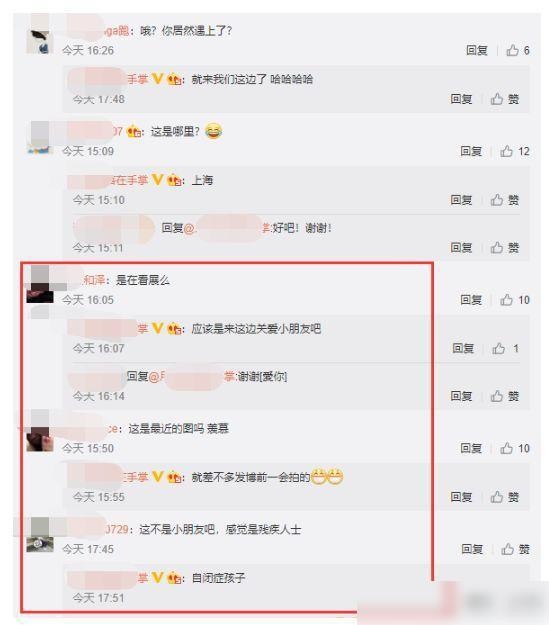Like the 17:45 comment about 残疾人士

coord(516,549)
